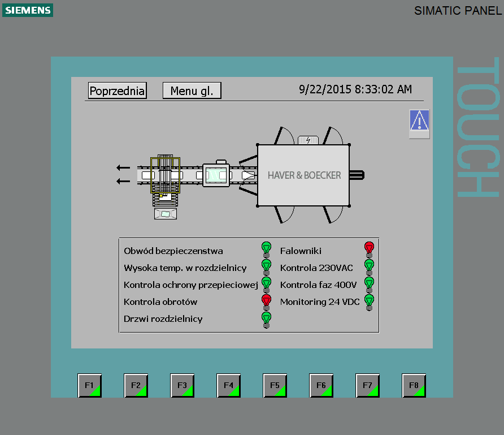
Task: Click the SIMATIC PANEL title text
Action: pyautogui.click(x=458, y=11)
